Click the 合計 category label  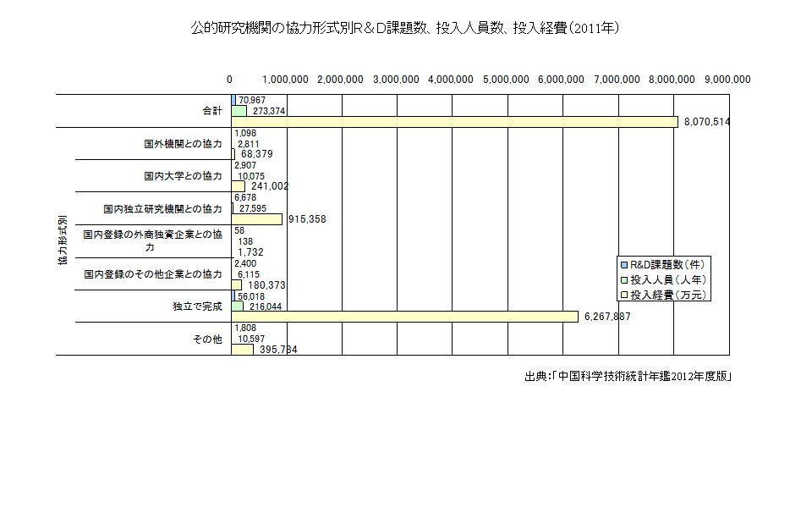pos(211,111)
